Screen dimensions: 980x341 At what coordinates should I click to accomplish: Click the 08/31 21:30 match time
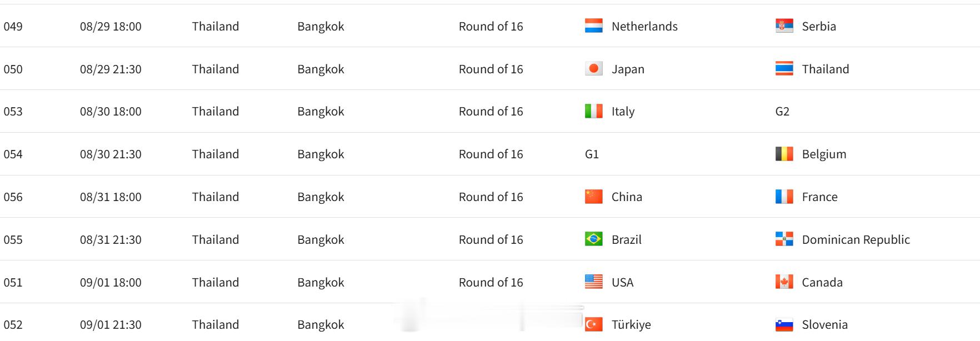111,239
